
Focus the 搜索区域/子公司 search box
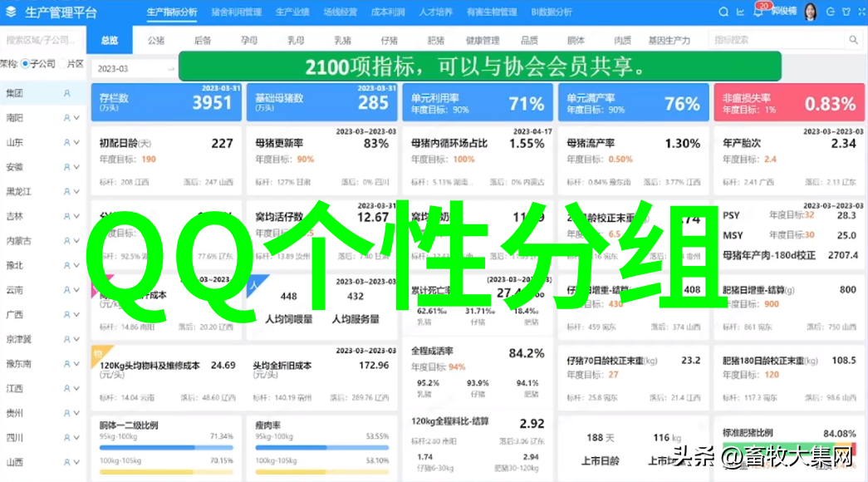(x=42, y=40)
